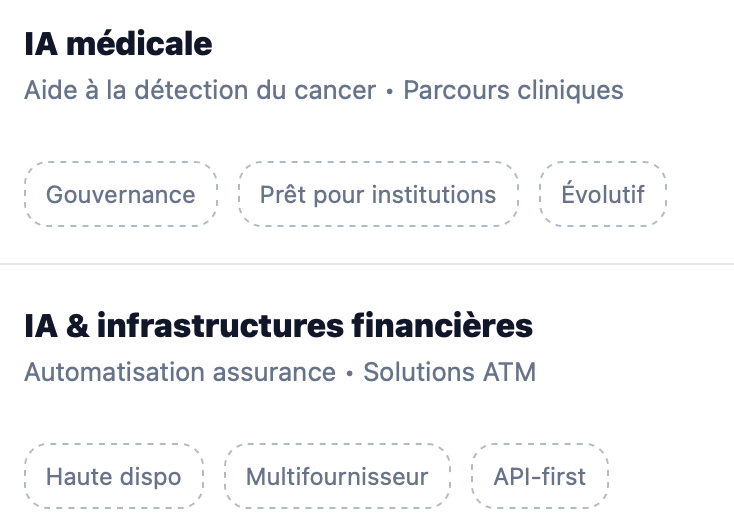Select the Prêt pour institutions tag
This screenshot has height=530, width=734.
[x=378, y=194]
